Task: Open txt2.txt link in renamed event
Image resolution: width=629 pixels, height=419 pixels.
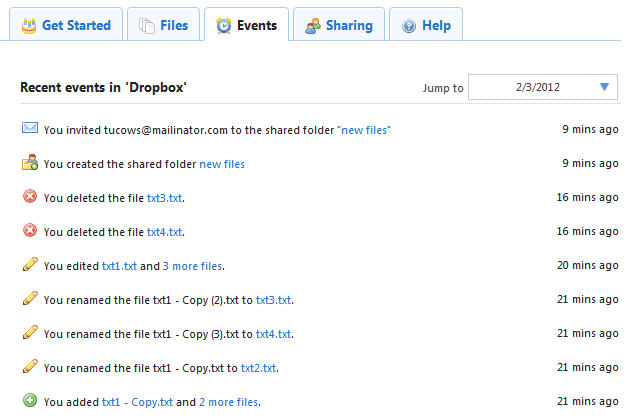Action: click(258, 368)
